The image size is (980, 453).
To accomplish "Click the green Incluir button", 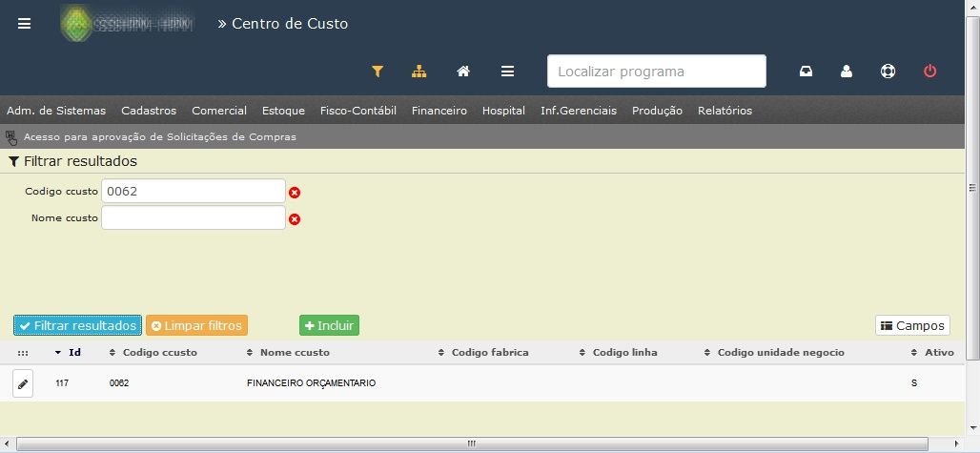I will (x=330, y=325).
